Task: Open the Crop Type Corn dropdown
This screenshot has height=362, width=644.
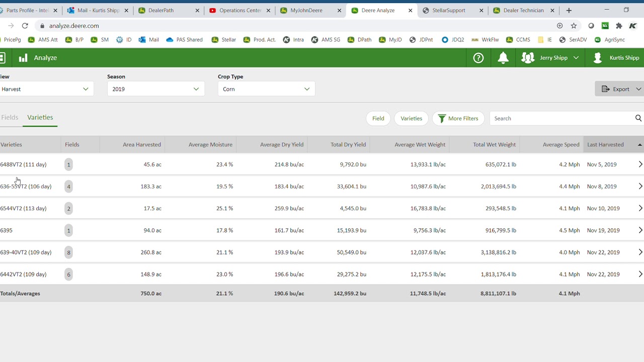Action: click(267, 89)
